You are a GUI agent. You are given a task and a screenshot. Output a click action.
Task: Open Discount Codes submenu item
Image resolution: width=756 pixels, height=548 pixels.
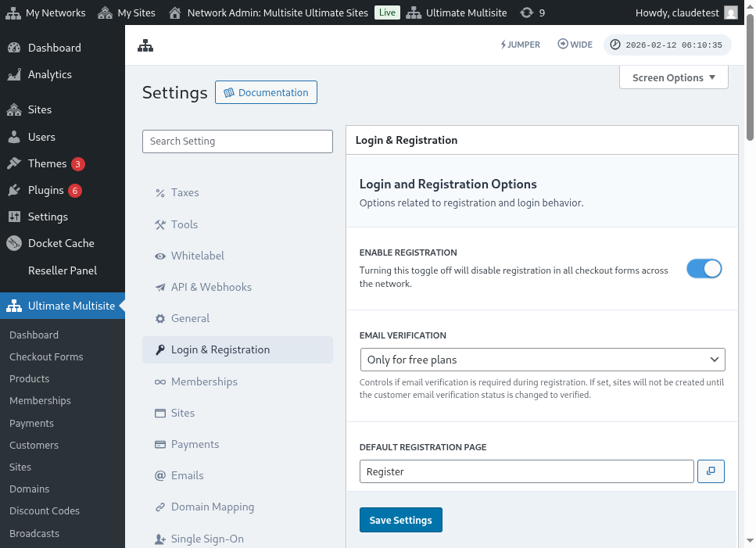coord(45,511)
